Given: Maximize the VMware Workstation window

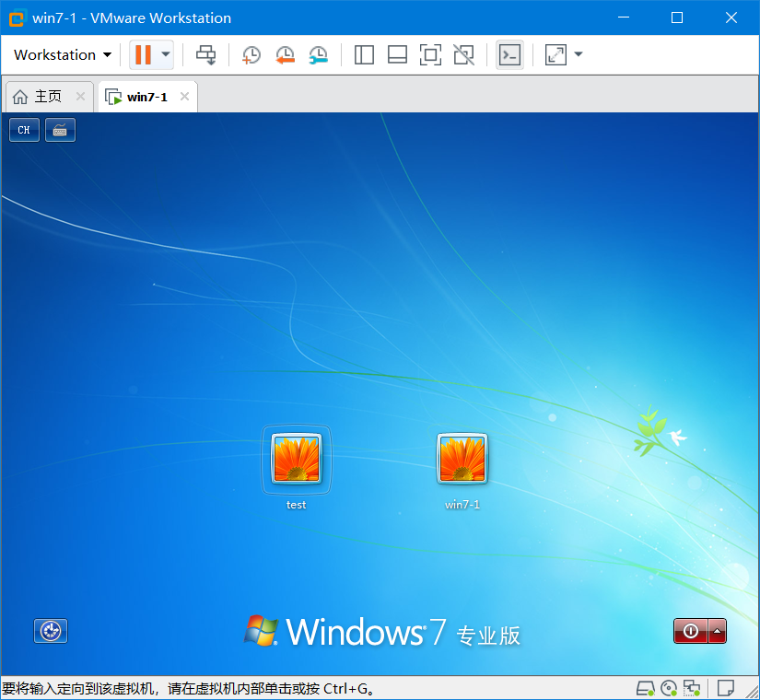Looking at the screenshot, I should [x=677, y=17].
